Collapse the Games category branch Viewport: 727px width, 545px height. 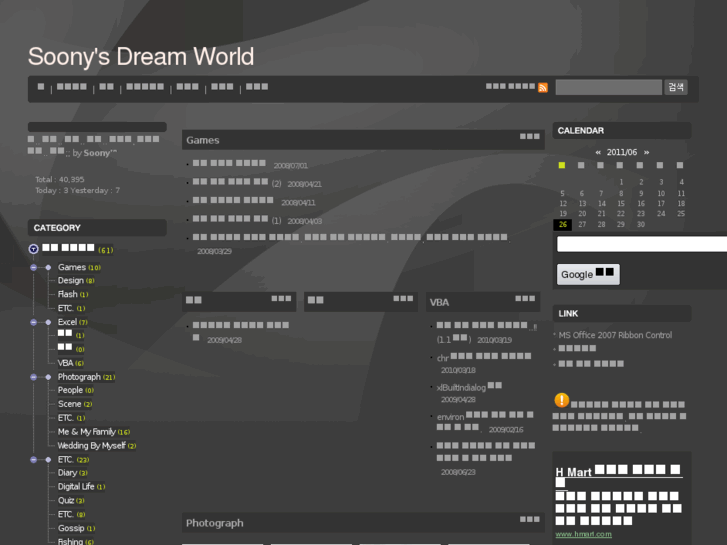pos(33,267)
